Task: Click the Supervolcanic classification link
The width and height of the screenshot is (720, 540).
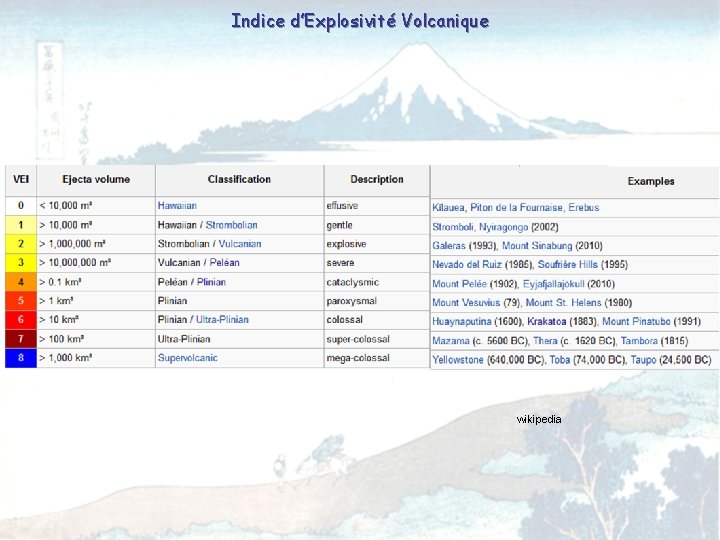Action: [187, 358]
